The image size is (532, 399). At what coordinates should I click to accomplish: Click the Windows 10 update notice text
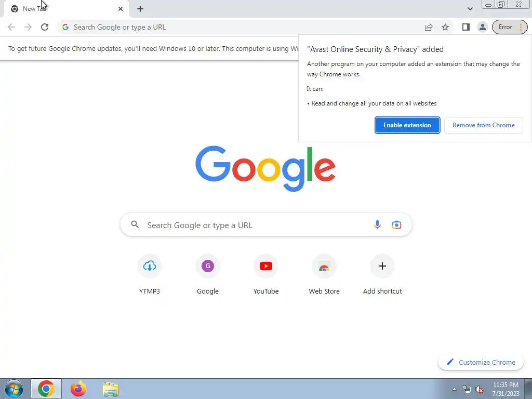point(153,48)
